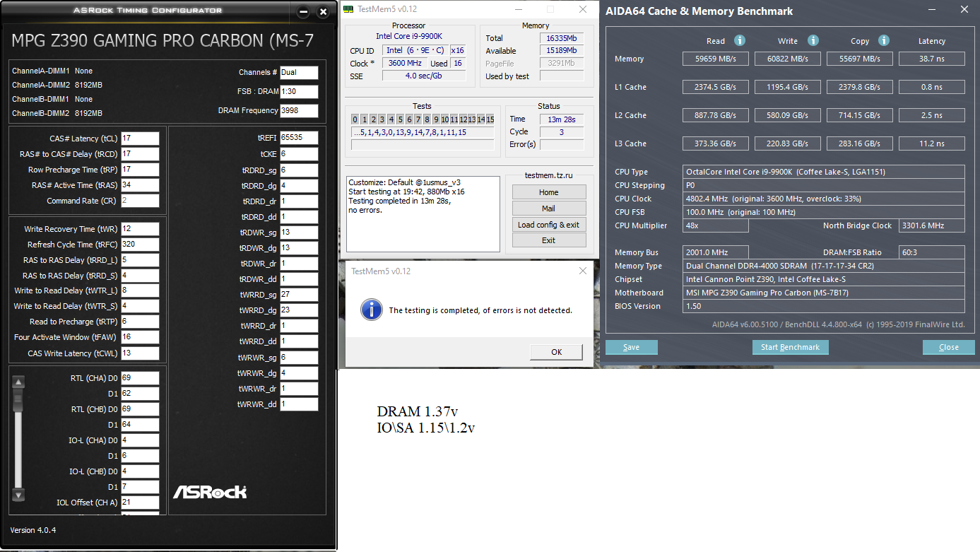Click the TestMem5 log text area
This screenshot has height=552, width=980.
[423, 213]
